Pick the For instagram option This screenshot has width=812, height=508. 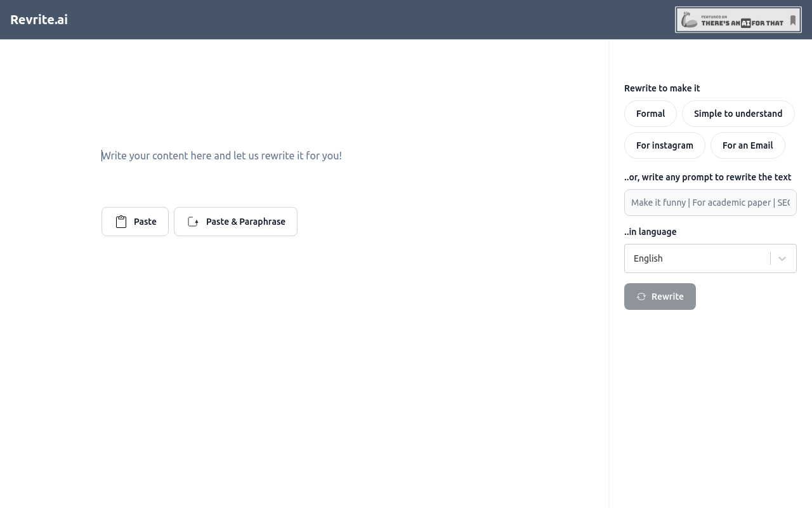[x=665, y=145]
